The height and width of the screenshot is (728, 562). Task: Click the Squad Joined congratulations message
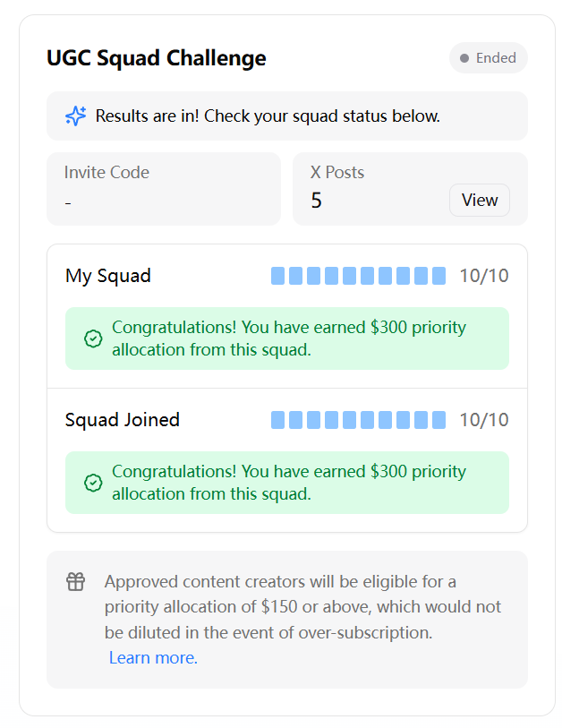point(289,483)
